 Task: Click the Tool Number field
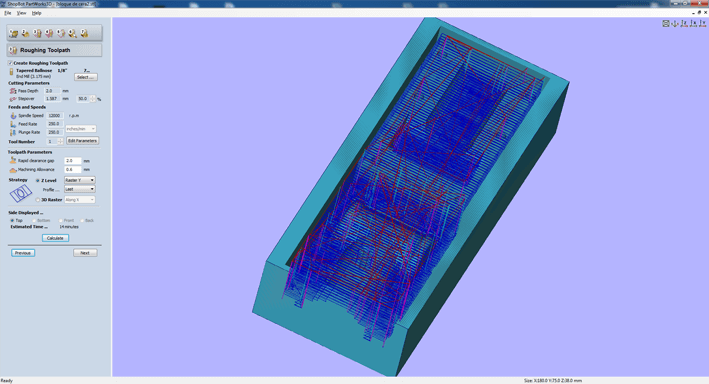52,142
